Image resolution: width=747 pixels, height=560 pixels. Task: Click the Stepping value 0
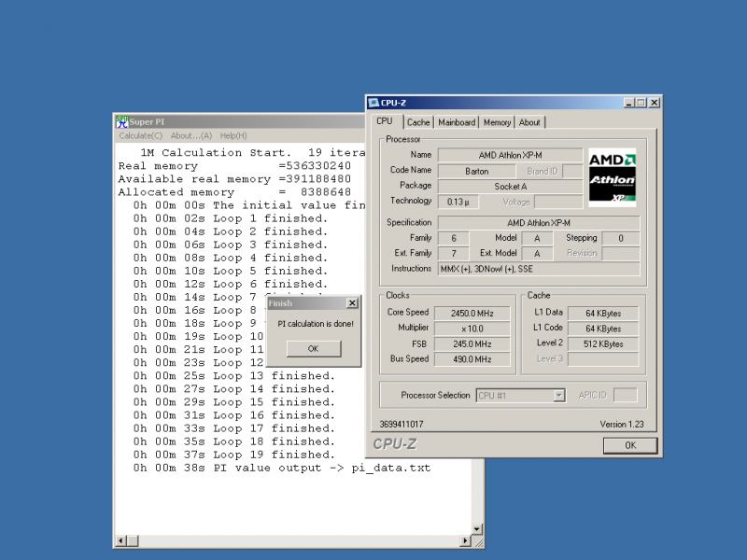[621, 238]
